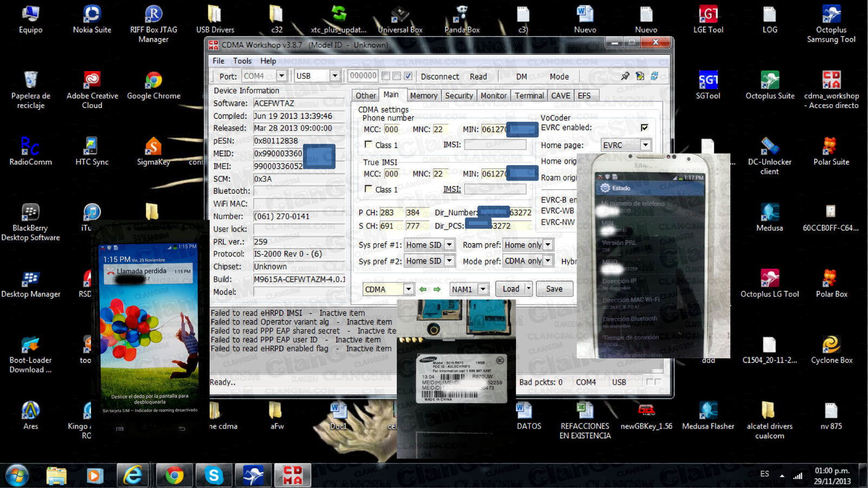Expand the NAM1 dropdown

tap(483, 289)
